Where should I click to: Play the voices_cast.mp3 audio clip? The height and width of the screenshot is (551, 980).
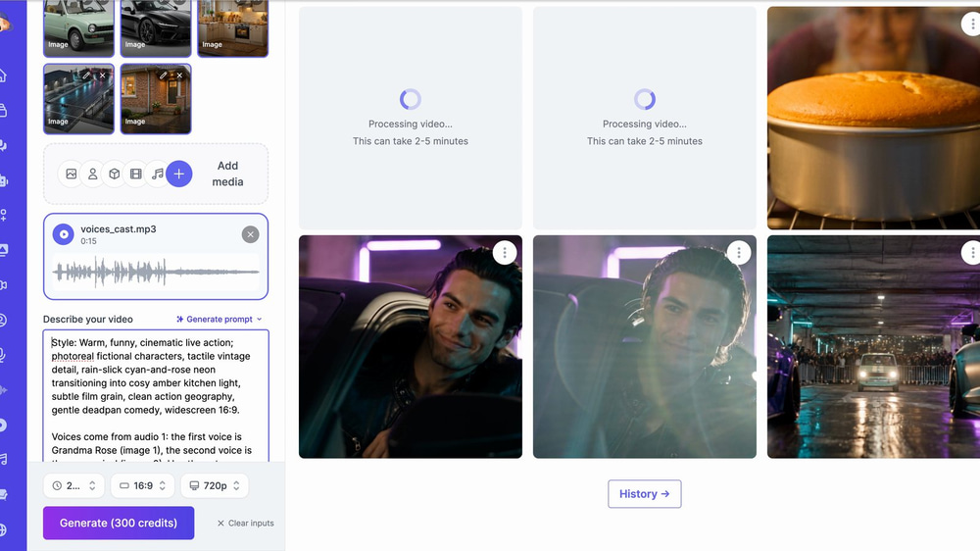[x=63, y=234]
